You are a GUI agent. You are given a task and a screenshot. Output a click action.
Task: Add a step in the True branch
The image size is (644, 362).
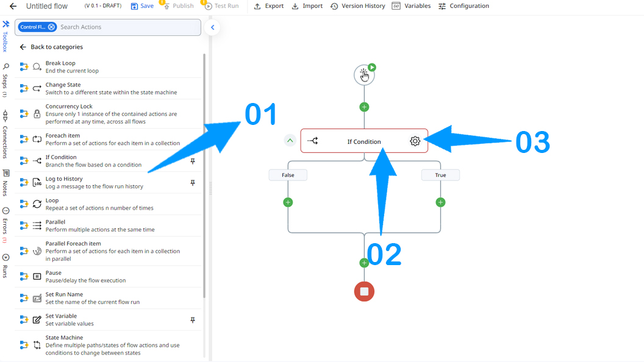point(440,202)
